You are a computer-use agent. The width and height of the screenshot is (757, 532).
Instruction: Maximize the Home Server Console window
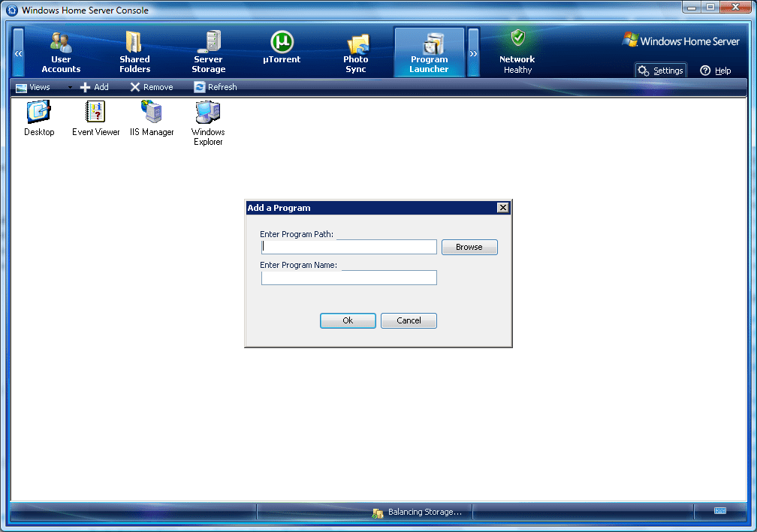(x=710, y=8)
